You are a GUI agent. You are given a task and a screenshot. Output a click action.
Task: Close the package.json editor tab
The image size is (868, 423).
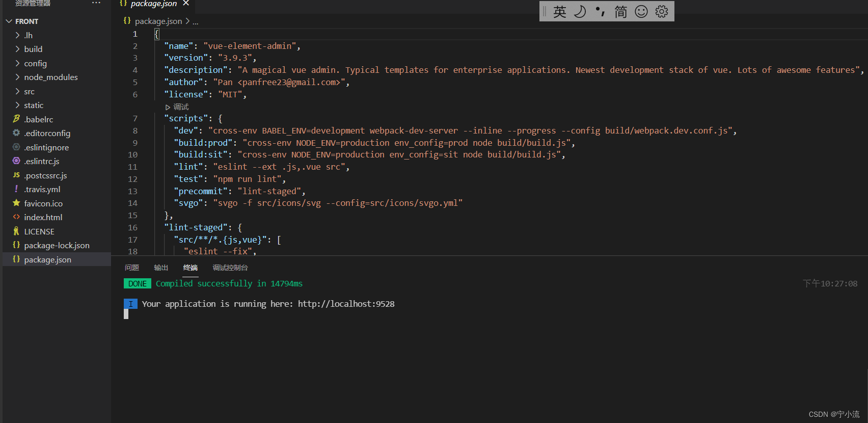[x=186, y=4]
